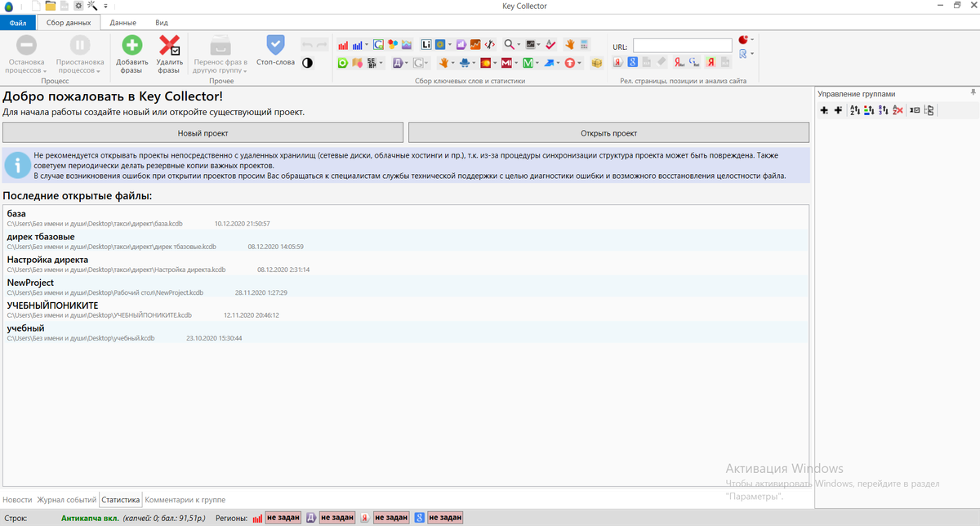Switch to the Сбор данных ribbon tab
The image size is (980, 526).
(x=69, y=23)
